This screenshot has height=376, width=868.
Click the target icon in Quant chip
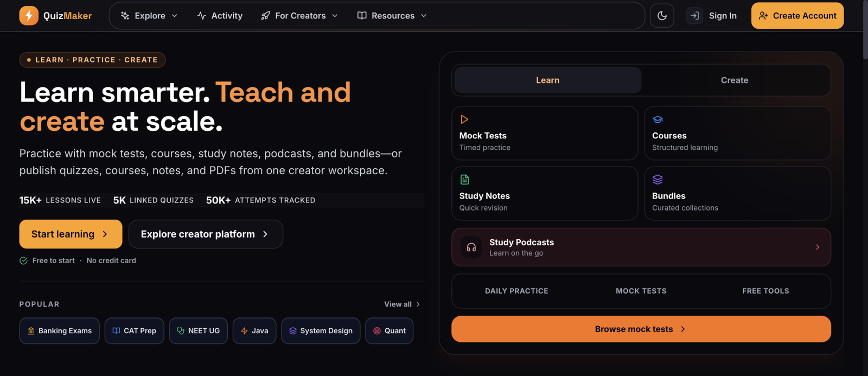tap(377, 330)
